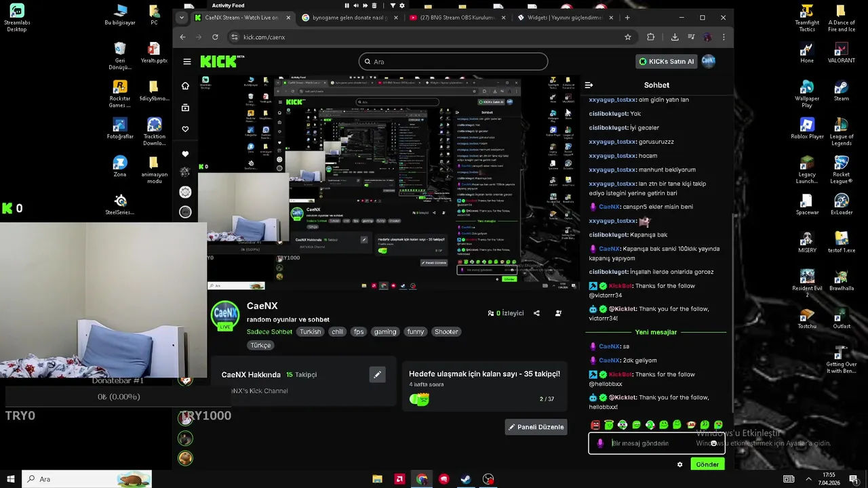Image resolution: width=868 pixels, height=488 pixels.
Task: Open Rocket League desktop shortcut
Action: [x=842, y=169]
